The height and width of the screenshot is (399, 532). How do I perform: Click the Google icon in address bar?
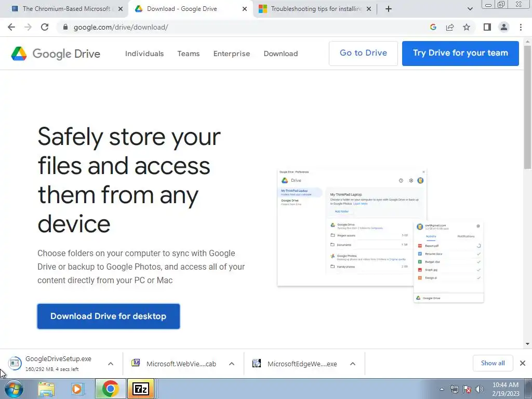(x=433, y=27)
